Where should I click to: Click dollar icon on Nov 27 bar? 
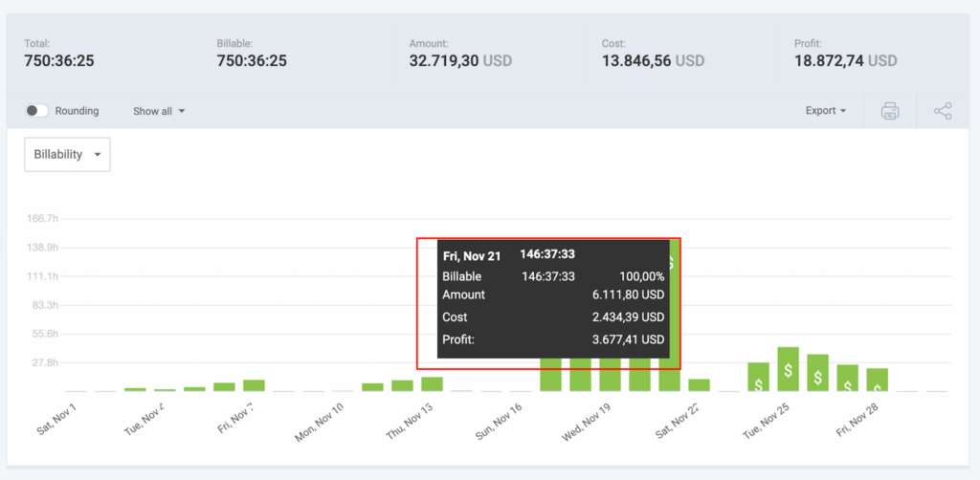point(847,383)
